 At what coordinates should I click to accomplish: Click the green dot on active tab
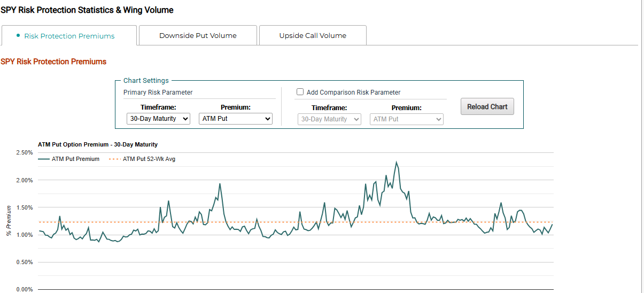point(18,35)
